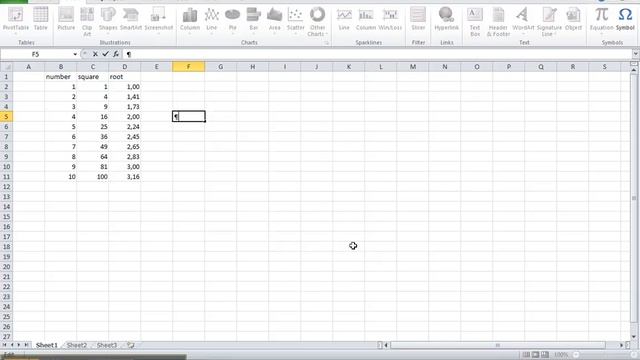The height and width of the screenshot is (360, 640).
Task: Select cell with value 1,41
Action: tap(124, 97)
